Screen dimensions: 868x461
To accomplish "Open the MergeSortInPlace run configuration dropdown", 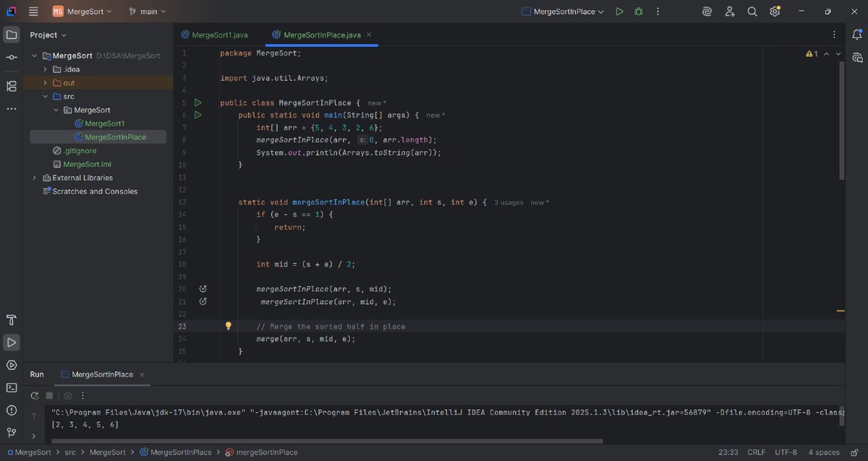I will point(563,12).
